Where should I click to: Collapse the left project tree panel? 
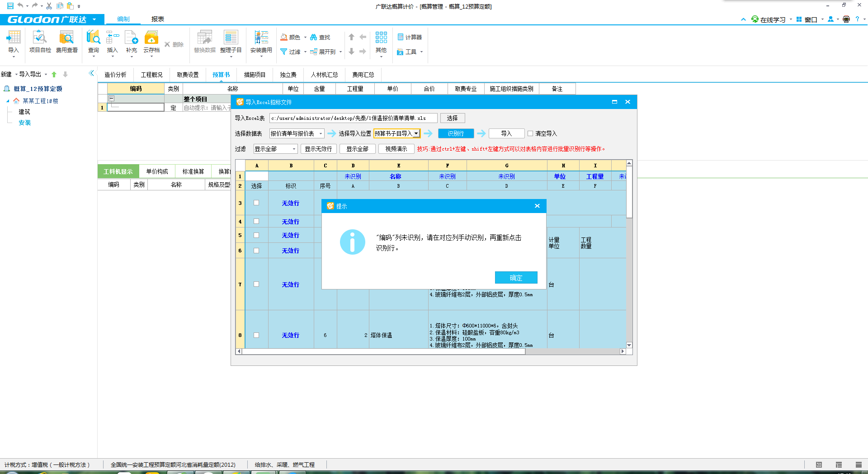[x=92, y=73]
